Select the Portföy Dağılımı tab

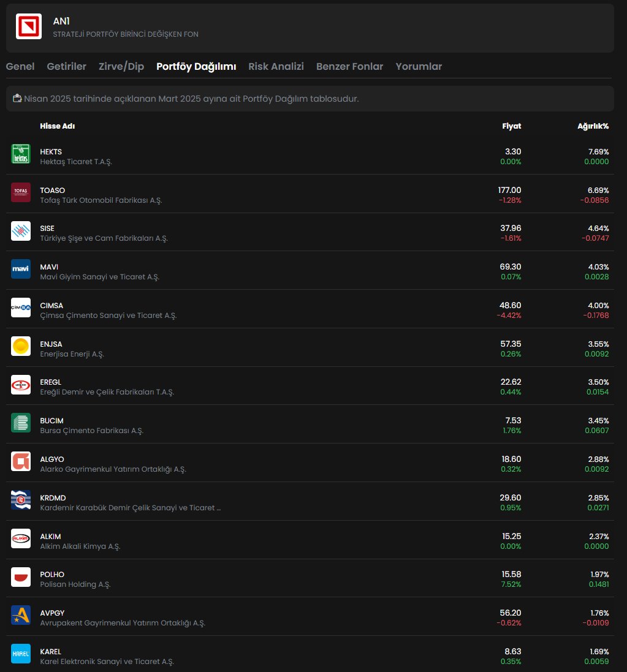(196, 66)
